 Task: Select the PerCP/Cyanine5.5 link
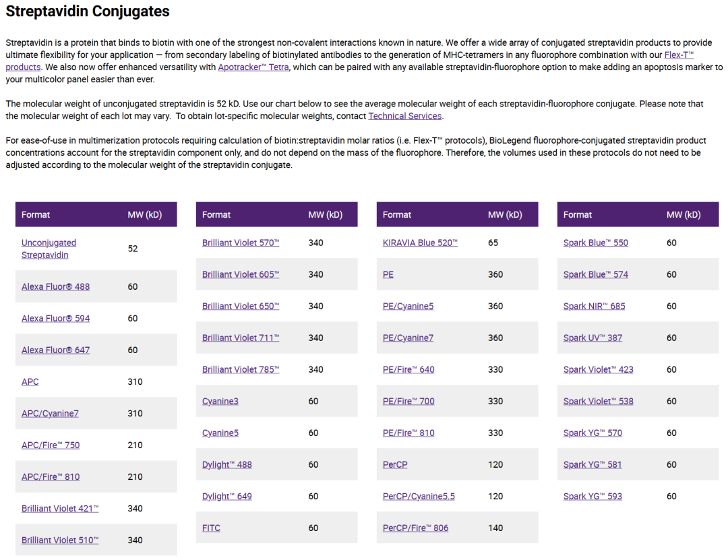(419, 496)
